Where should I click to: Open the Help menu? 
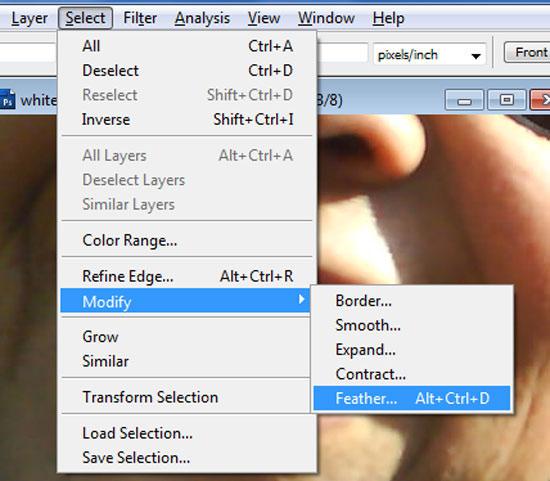(x=388, y=18)
